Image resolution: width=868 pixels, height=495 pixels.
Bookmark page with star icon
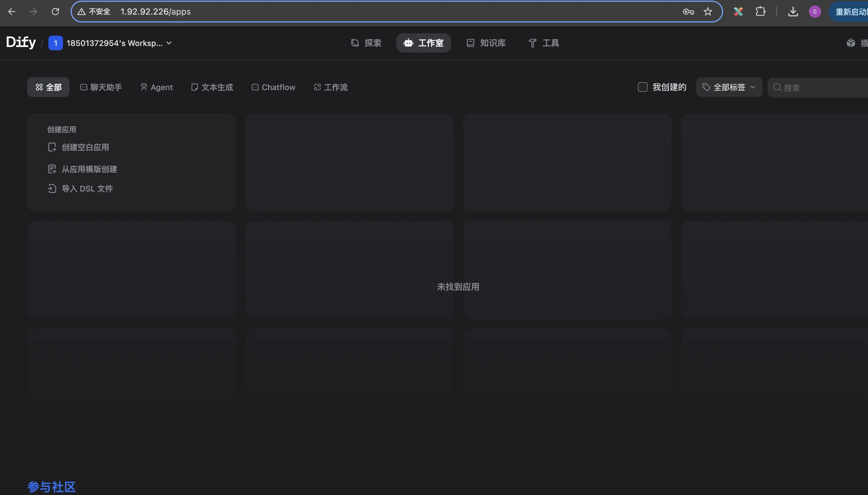[708, 12]
